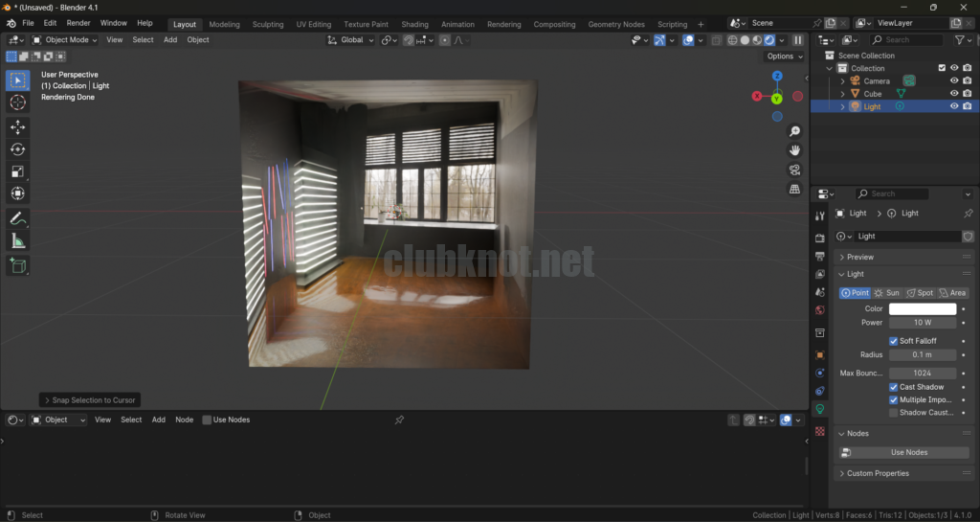Uncheck the Cast Shadow option
This screenshot has width=980, height=522.
[x=894, y=387]
